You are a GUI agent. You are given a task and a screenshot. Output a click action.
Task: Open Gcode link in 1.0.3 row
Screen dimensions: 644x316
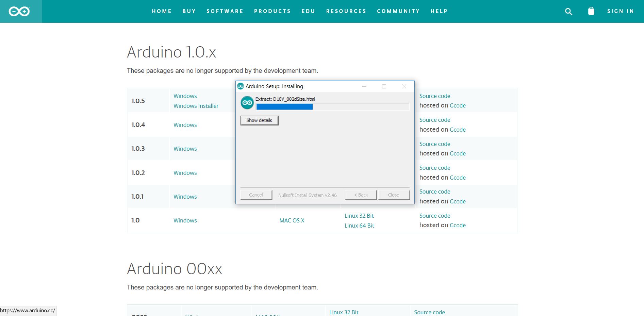tap(458, 153)
